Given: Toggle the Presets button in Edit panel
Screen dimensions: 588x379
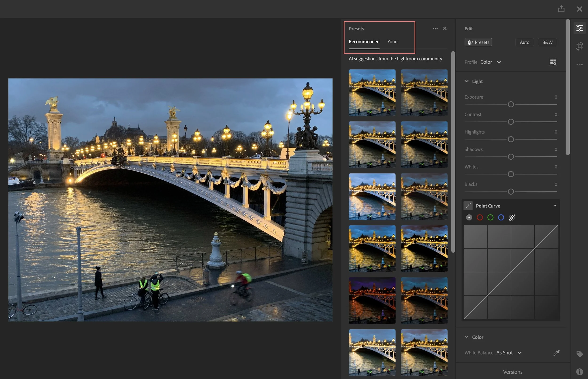Looking at the screenshot, I should point(478,42).
